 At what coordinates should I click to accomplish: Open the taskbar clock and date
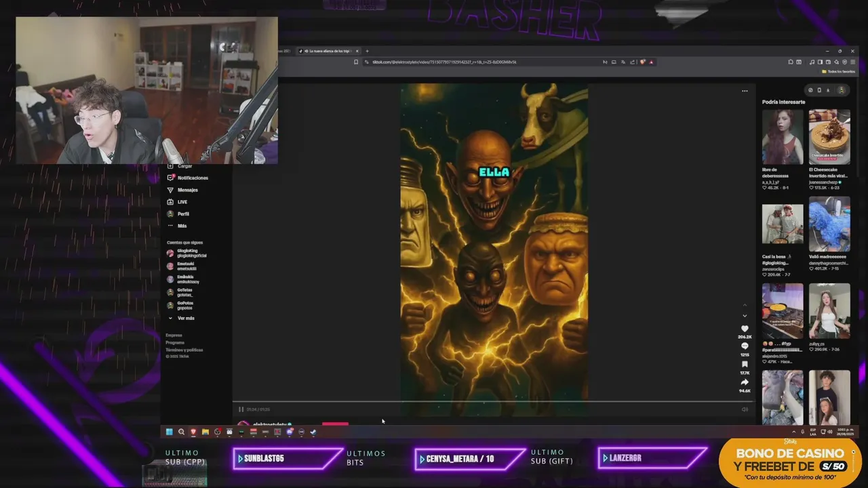[845, 432]
